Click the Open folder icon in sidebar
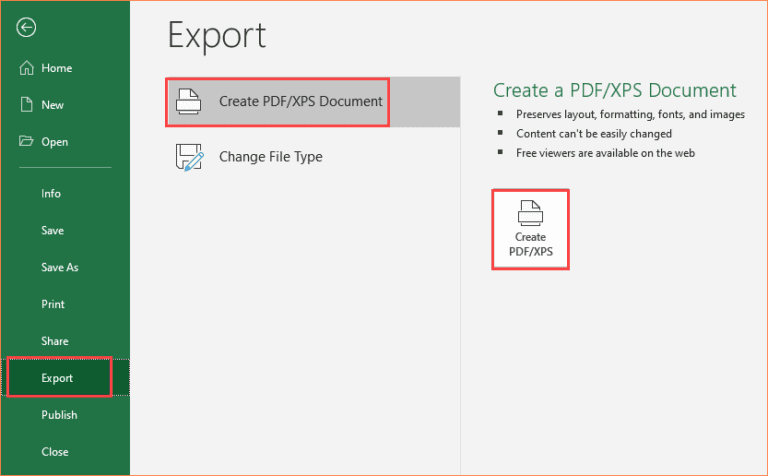The image size is (768, 476). (x=27, y=142)
